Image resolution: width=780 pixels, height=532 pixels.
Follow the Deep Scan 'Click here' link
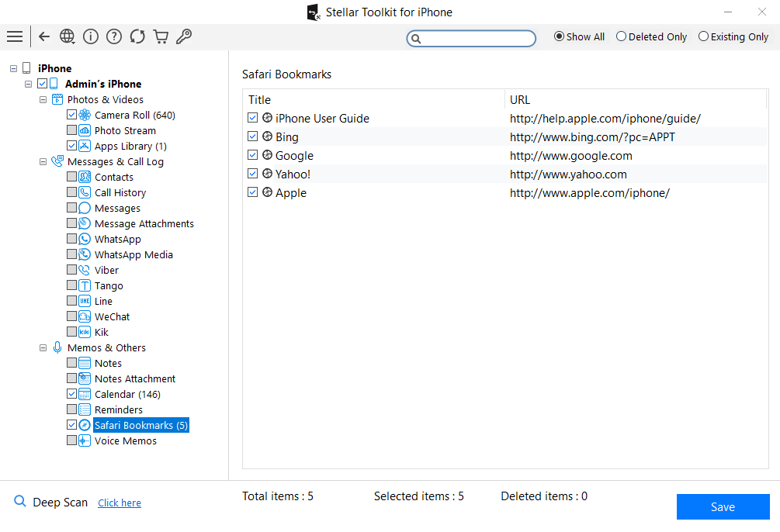[120, 503]
